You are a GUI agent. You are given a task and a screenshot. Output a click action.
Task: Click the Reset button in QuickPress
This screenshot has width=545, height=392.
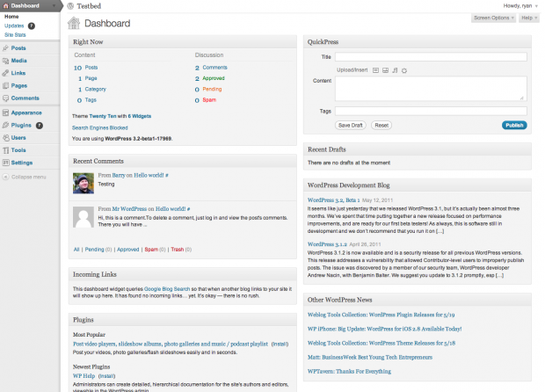381,126
